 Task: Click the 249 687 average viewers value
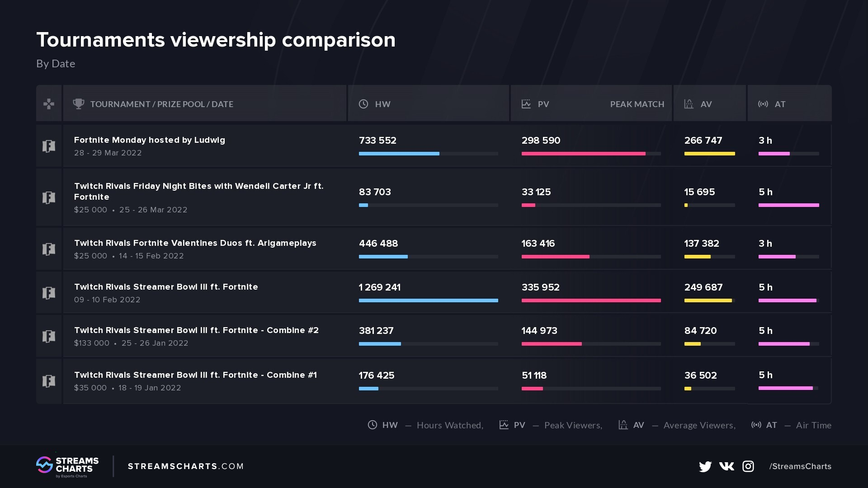703,287
